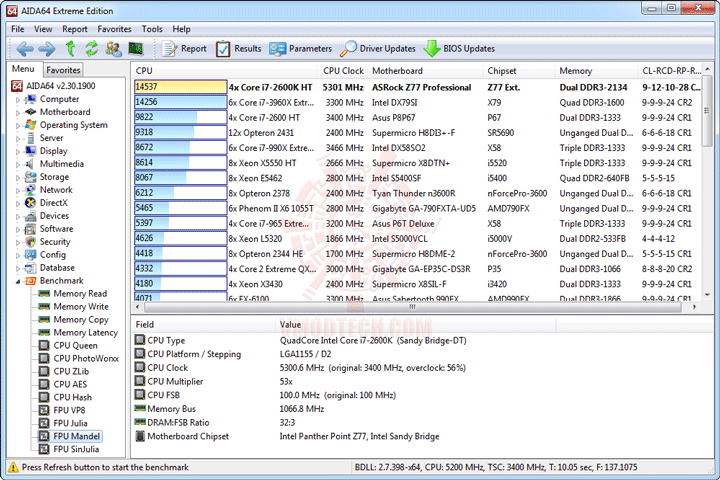Image resolution: width=720 pixels, height=480 pixels.
Task: Click the green Up arrow icon
Action: [70, 49]
